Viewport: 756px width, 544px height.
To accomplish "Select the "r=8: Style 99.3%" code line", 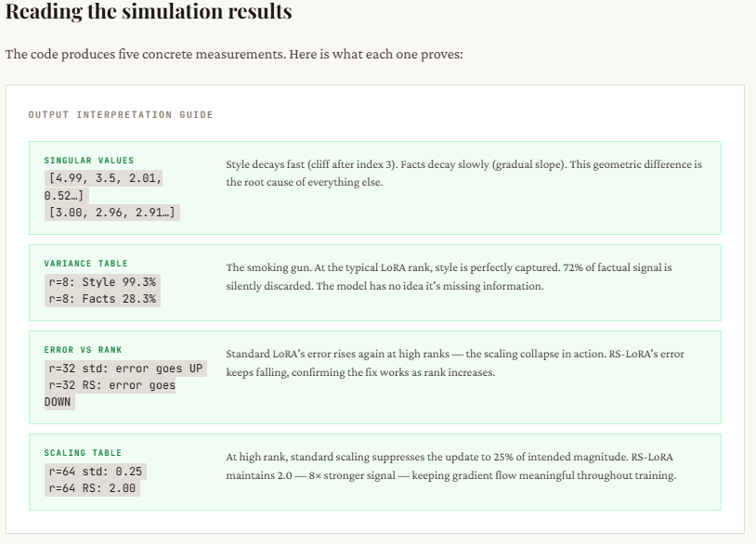I will click(x=102, y=280).
